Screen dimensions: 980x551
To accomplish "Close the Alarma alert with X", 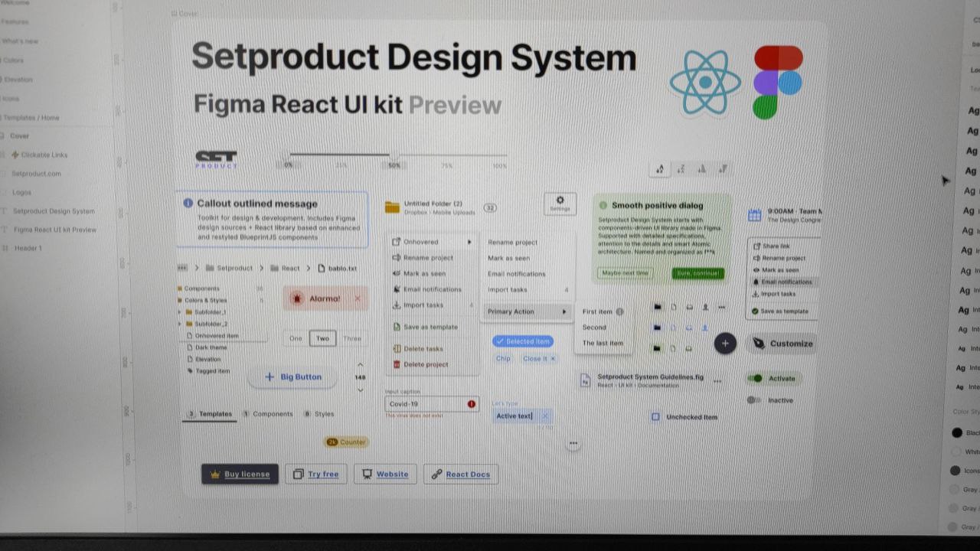I will coord(357,298).
